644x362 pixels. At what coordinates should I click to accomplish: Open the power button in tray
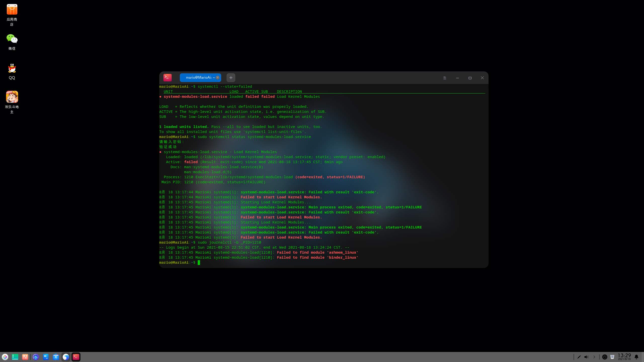605,357
